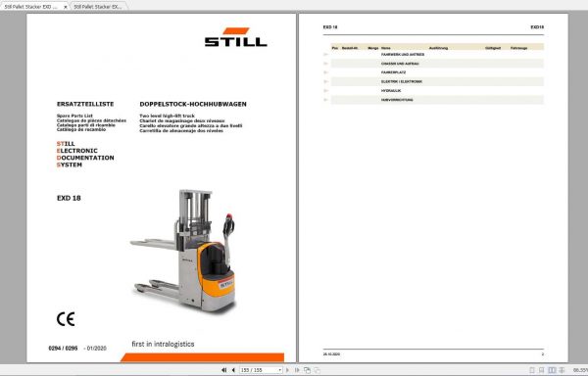Viewport: 588px width, 376px height.
Task: Select two-page facing view icon
Action: pyautogui.click(x=552, y=370)
